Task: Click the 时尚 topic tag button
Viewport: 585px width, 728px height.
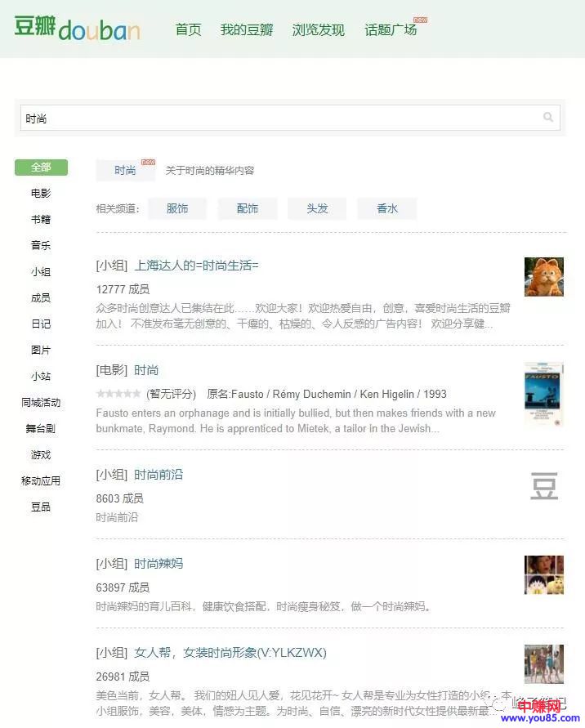Action: click(x=125, y=170)
